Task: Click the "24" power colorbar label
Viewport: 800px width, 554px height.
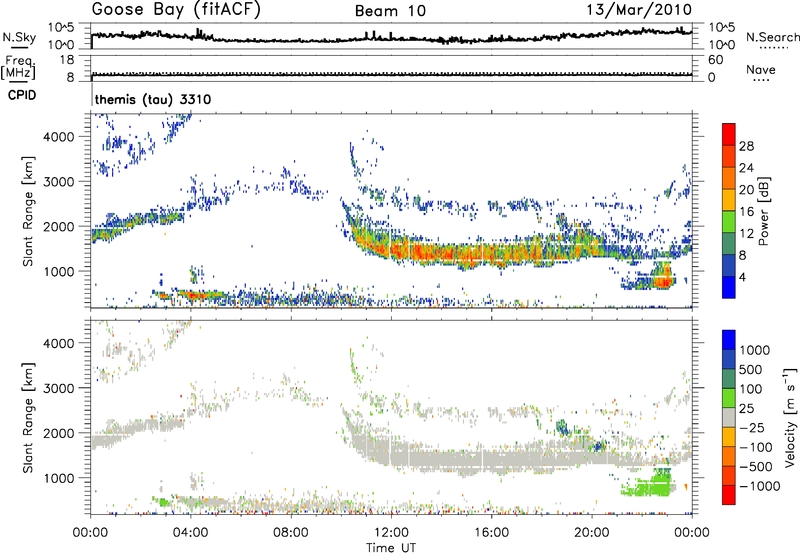Action: coord(746,168)
